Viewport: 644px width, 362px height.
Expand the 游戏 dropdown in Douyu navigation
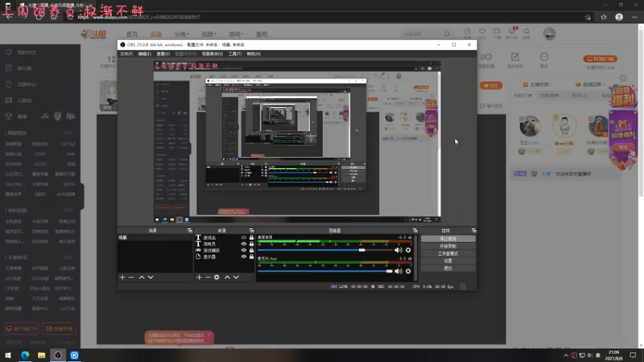236,34
